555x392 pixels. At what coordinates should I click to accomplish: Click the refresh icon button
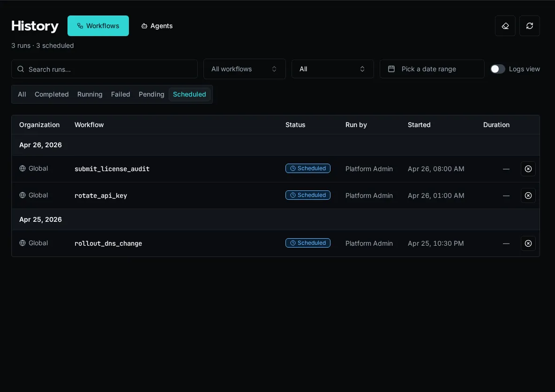coord(530,26)
